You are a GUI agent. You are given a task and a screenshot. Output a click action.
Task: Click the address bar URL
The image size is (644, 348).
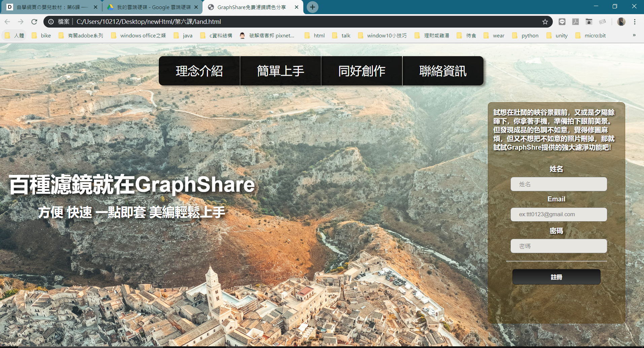149,22
